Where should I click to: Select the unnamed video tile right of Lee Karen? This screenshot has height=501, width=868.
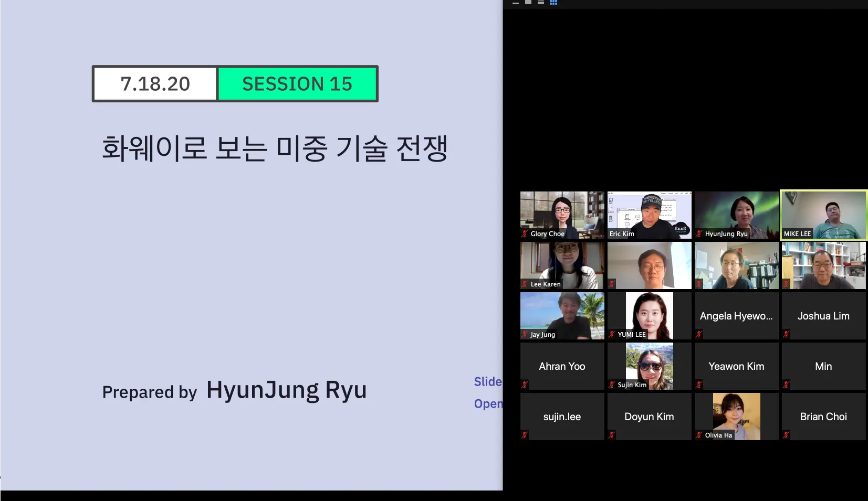tap(650, 265)
